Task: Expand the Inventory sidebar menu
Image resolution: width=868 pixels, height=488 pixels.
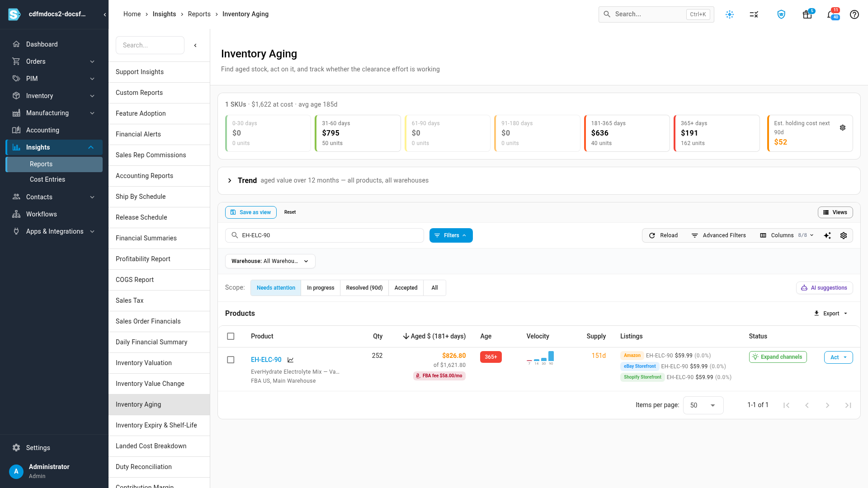Action: coord(54,96)
